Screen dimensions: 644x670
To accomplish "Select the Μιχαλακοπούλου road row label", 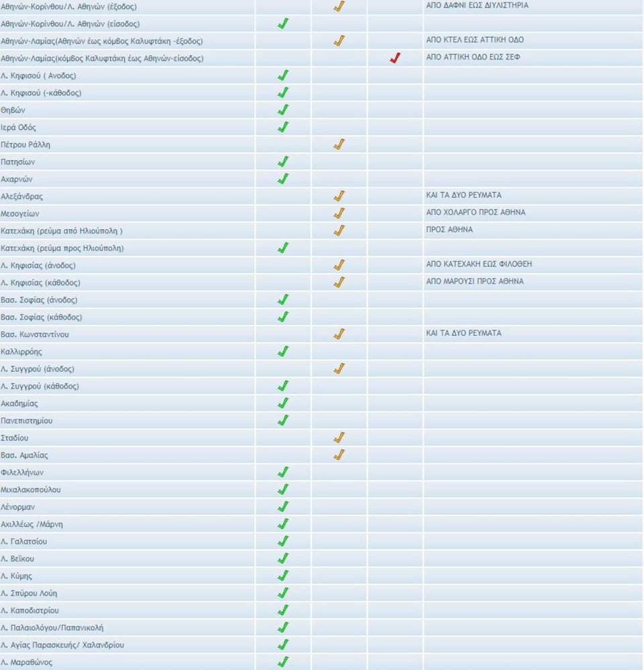I will click(x=31, y=489).
